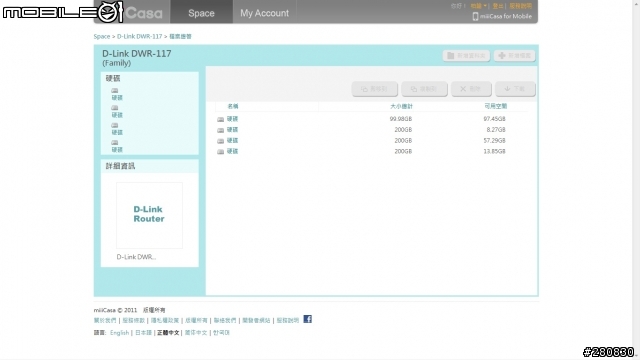Sort by the 名稱 name column header
This screenshot has height=360, width=640.
(x=233, y=106)
